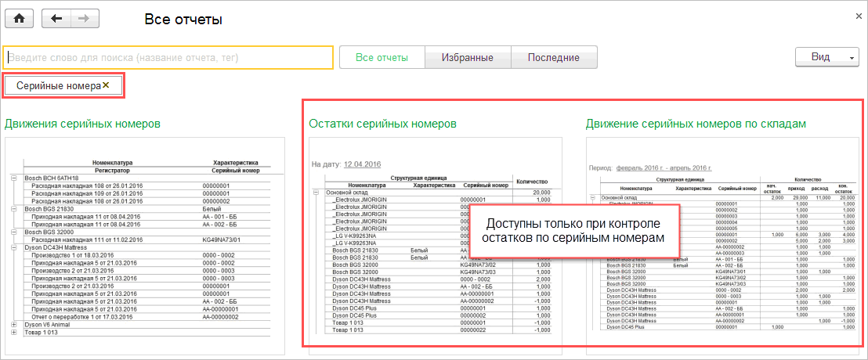Collapse Основной склад in Остатки report
This screenshot has height=360, width=868.
317,193
